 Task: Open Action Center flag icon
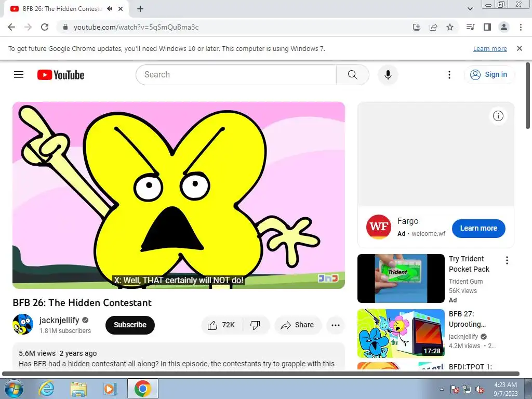click(x=455, y=389)
